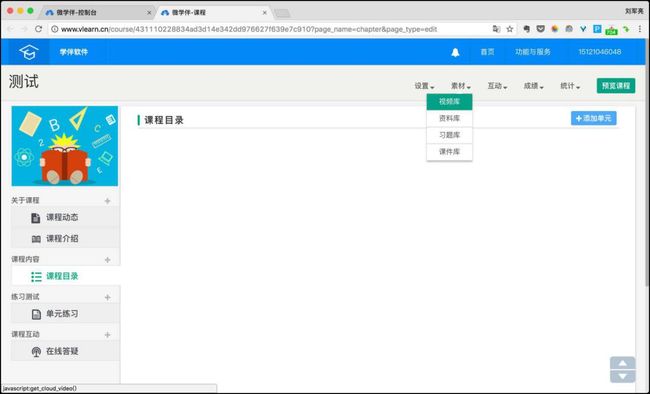Open 功能与服务 in top navigation
Viewport: 650px width, 394px height.
pos(533,52)
